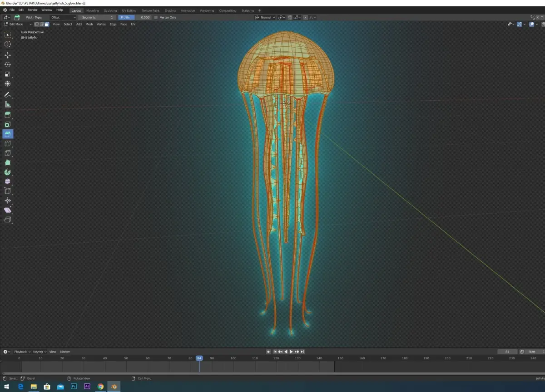The width and height of the screenshot is (545, 392).
Task: Enable the Vertex Only checkbox
Action: pyautogui.click(x=156, y=17)
